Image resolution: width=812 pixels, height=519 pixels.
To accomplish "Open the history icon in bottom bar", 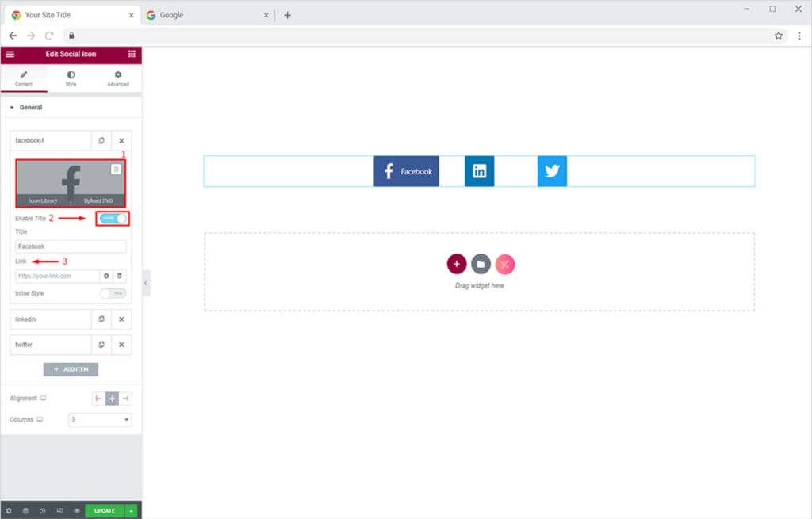I will [x=42, y=511].
